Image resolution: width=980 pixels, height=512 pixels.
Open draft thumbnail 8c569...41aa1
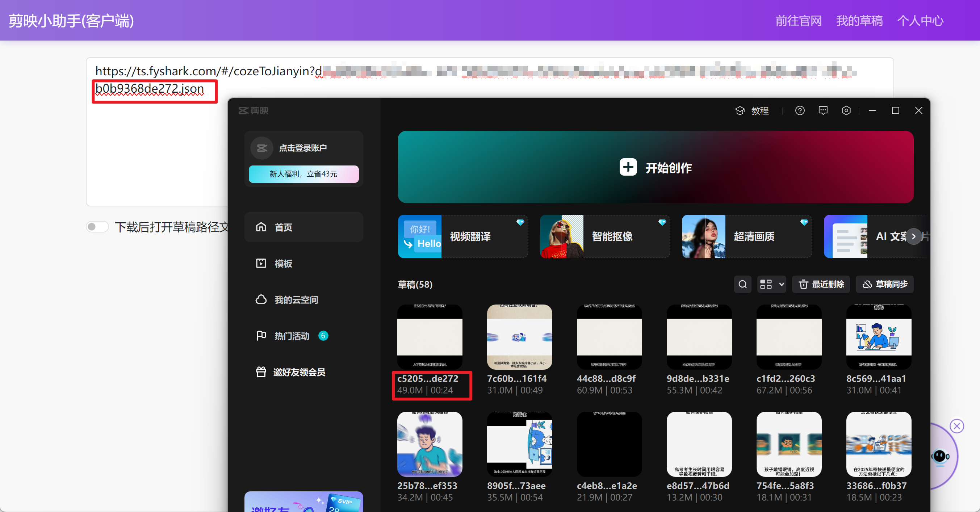879,337
